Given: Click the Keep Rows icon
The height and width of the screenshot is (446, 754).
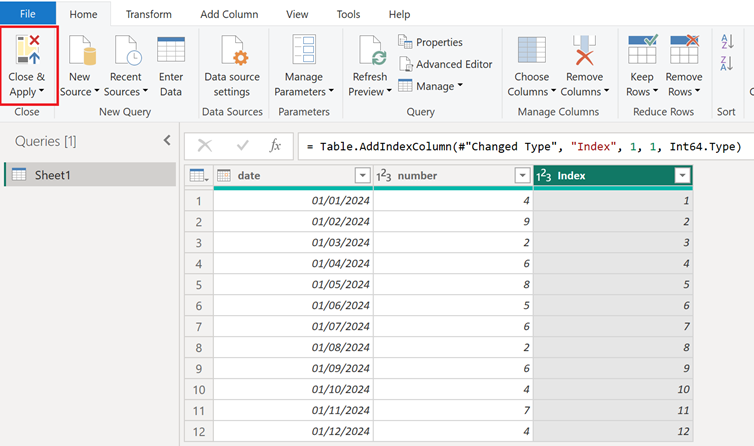Looking at the screenshot, I should [641, 52].
